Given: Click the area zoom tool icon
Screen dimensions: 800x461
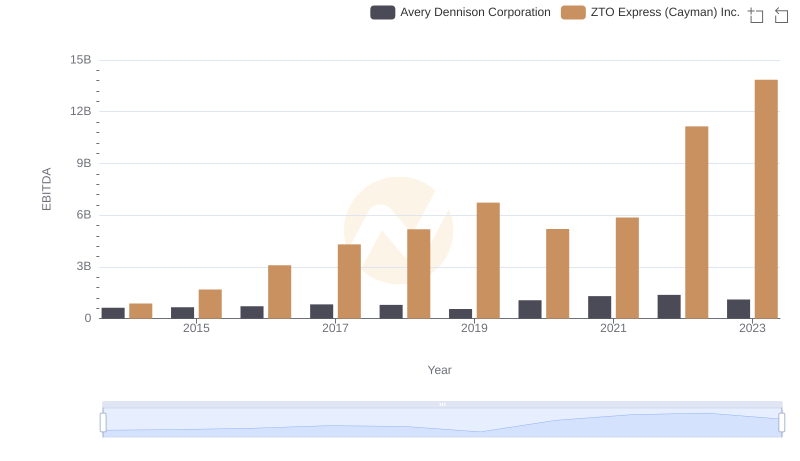Looking at the screenshot, I should click(756, 15).
